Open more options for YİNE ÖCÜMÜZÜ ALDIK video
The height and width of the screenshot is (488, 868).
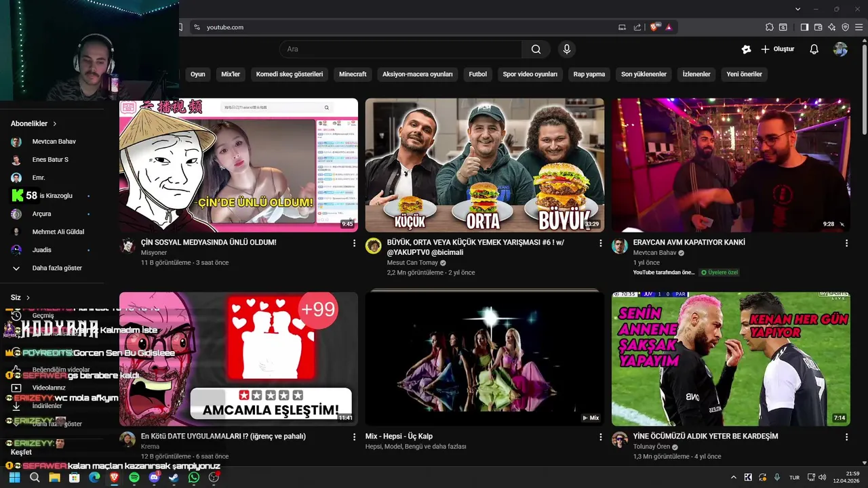click(846, 437)
